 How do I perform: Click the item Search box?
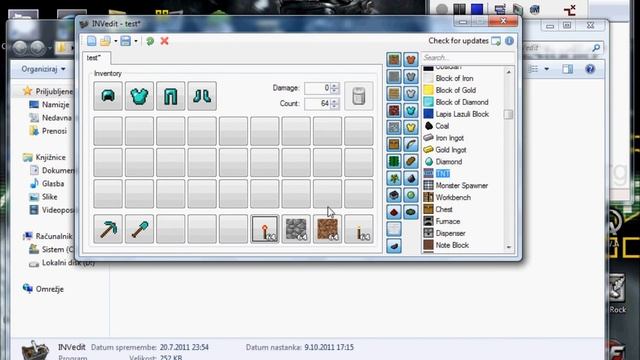tap(467, 58)
